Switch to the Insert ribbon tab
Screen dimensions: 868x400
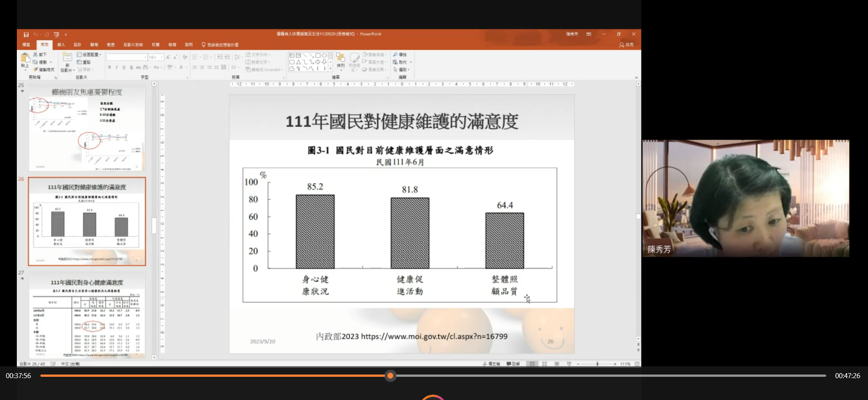point(61,45)
